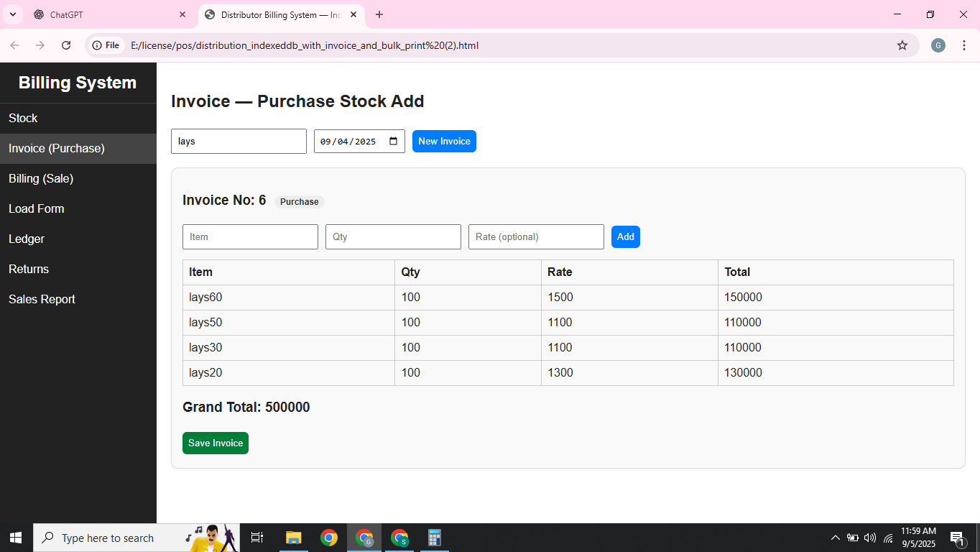Viewport: 980px width, 552px height.
Task: Expand hidden icons in the system tray
Action: (x=835, y=537)
